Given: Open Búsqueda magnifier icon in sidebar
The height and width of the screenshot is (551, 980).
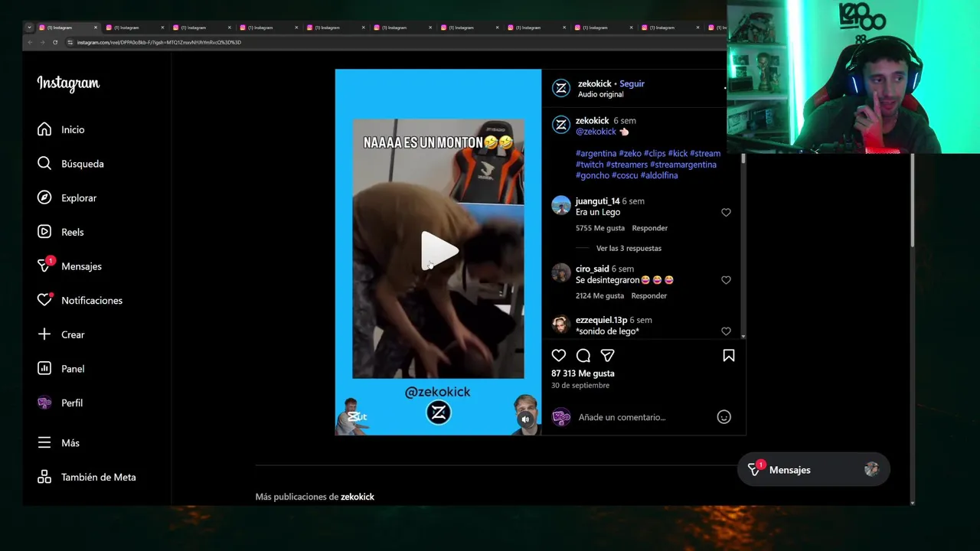Looking at the screenshot, I should (x=44, y=164).
